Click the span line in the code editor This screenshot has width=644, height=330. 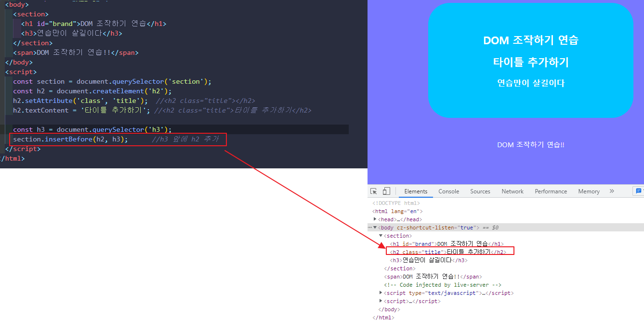pyautogui.click(x=76, y=52)
